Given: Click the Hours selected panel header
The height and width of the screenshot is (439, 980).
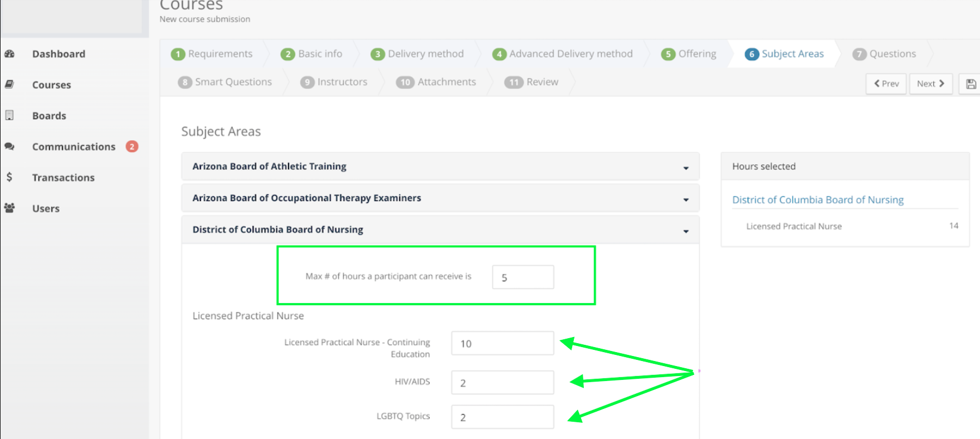Looking at the screenshot, I should point(845,166).
